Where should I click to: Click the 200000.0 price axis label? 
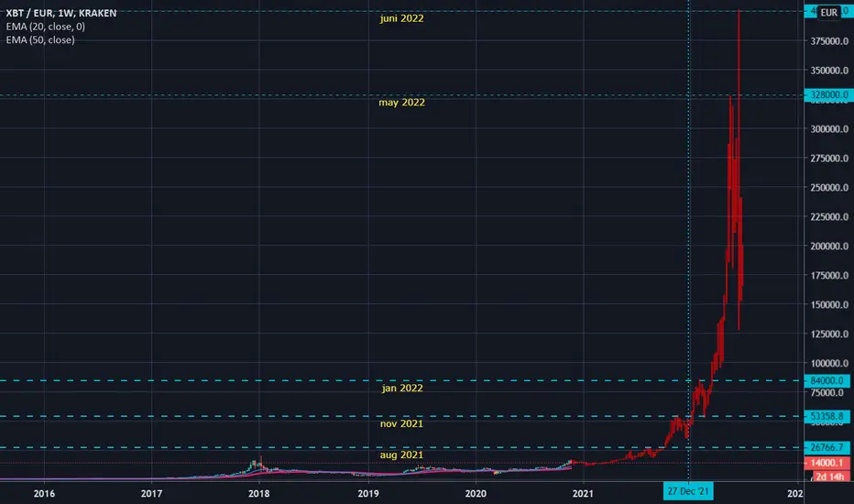(x=829, y=247)
